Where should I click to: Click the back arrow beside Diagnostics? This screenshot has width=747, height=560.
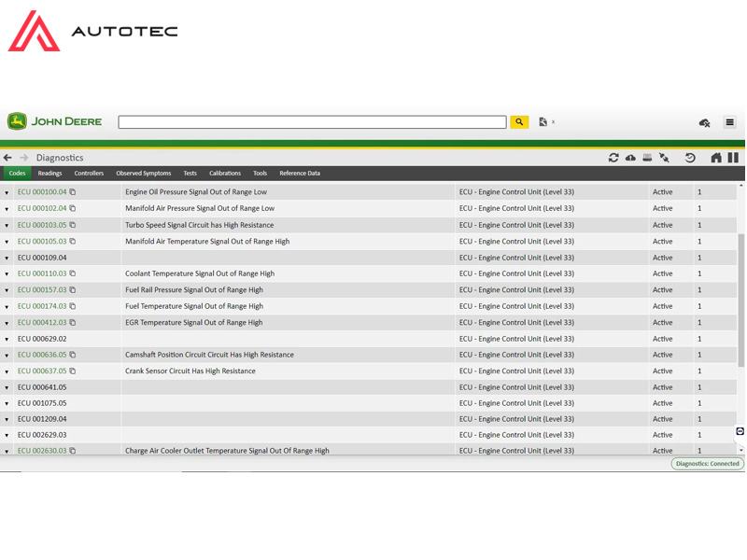coord(7,158)
